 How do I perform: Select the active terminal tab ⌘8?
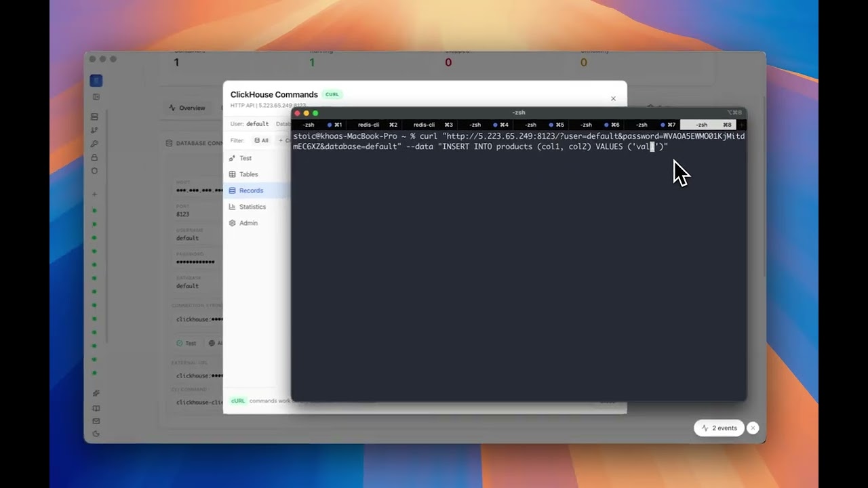pos(707,125)
